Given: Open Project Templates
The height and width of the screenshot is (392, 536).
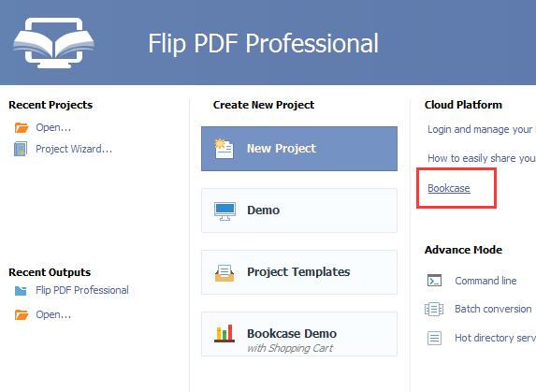Looking at the screenshot, I should point(299,272).
